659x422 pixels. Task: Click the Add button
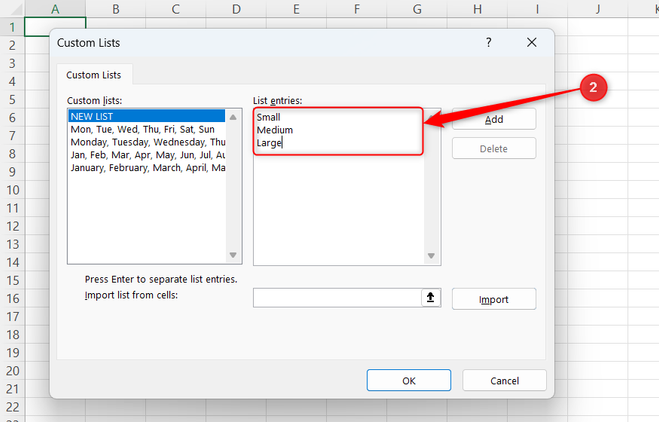tap(494, 119)
